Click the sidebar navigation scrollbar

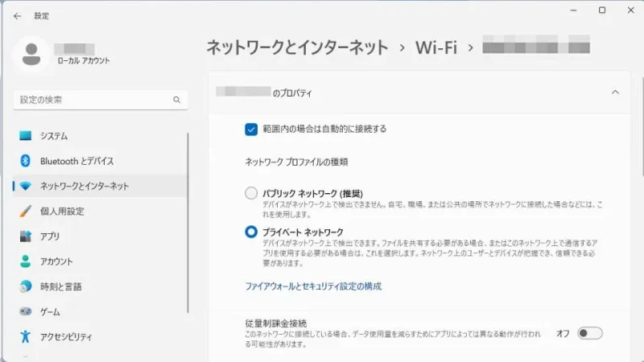tap(188, 223)
